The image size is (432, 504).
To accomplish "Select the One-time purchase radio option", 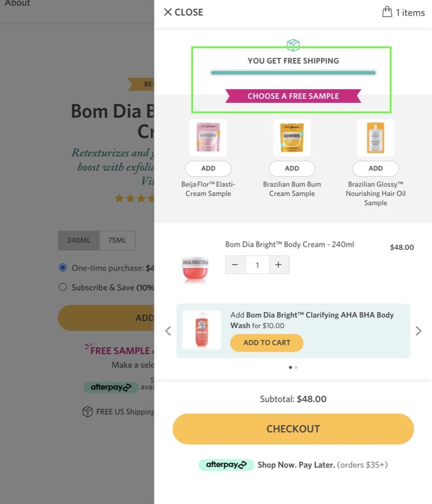I will (63, 268).
